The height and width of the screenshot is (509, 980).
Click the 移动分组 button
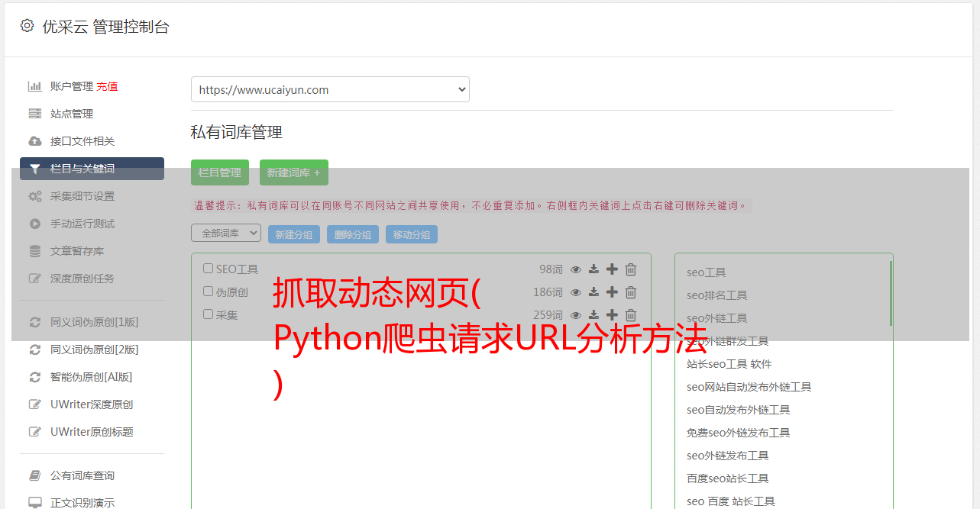[412, 234]
